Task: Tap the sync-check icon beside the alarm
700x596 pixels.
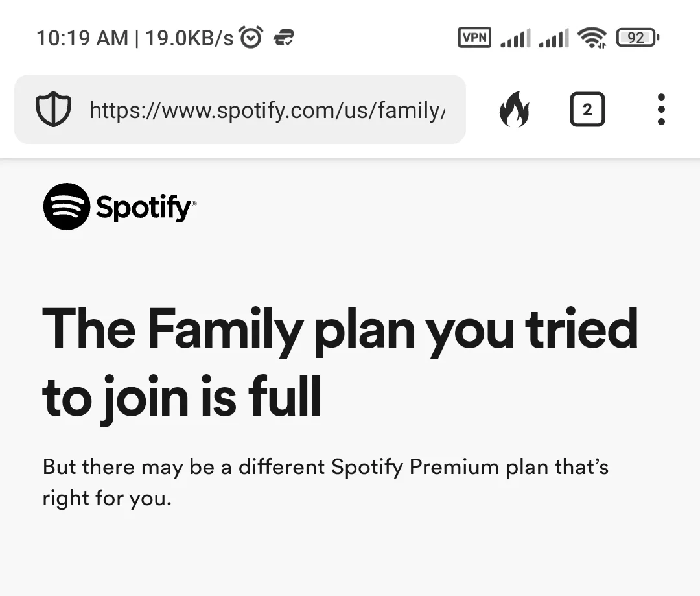Action: [283, 38]
